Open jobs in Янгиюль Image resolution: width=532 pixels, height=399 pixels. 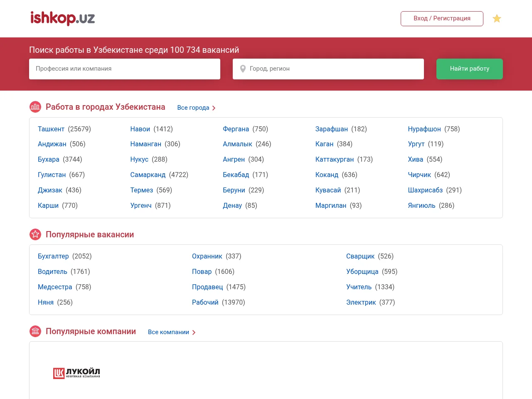point(422,206)
